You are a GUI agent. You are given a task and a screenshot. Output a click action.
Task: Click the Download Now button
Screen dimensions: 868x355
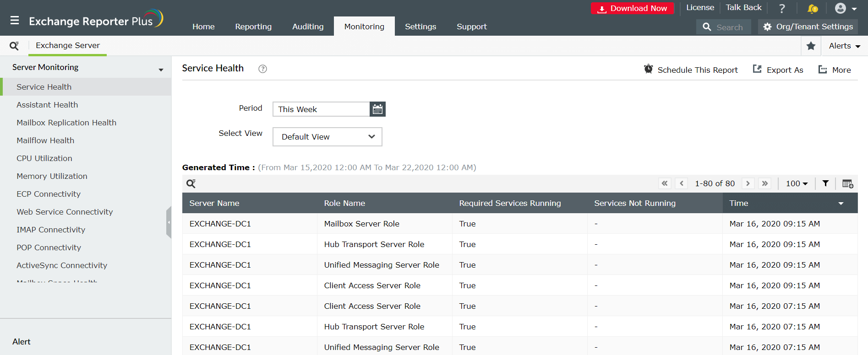(632, 8)
